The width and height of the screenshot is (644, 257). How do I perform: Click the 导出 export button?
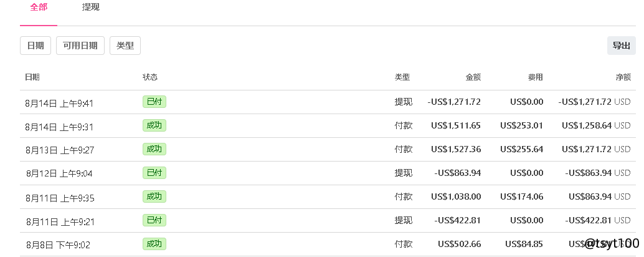coord(621,46)
